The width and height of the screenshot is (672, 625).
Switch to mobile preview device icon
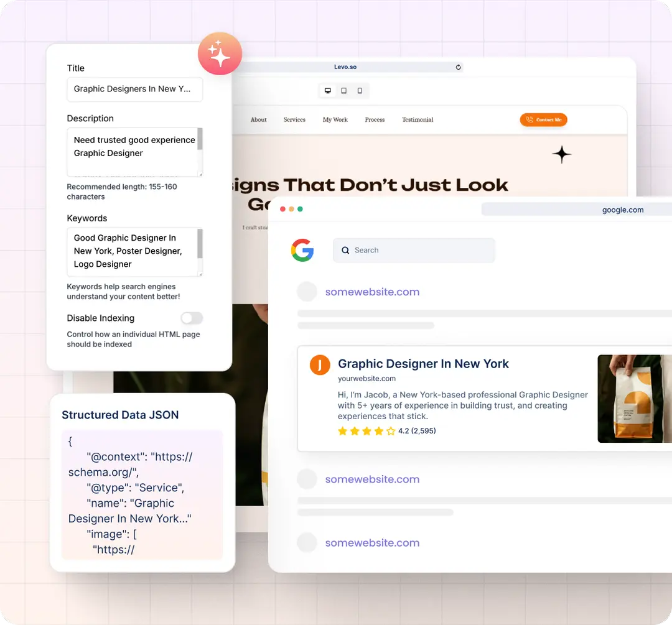click(360, 91)
